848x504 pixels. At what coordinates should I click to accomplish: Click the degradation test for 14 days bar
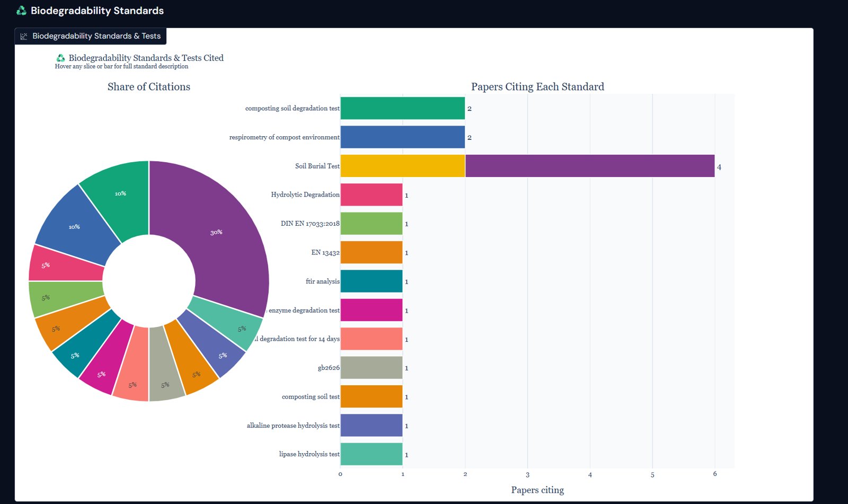[x=372, y=339]
